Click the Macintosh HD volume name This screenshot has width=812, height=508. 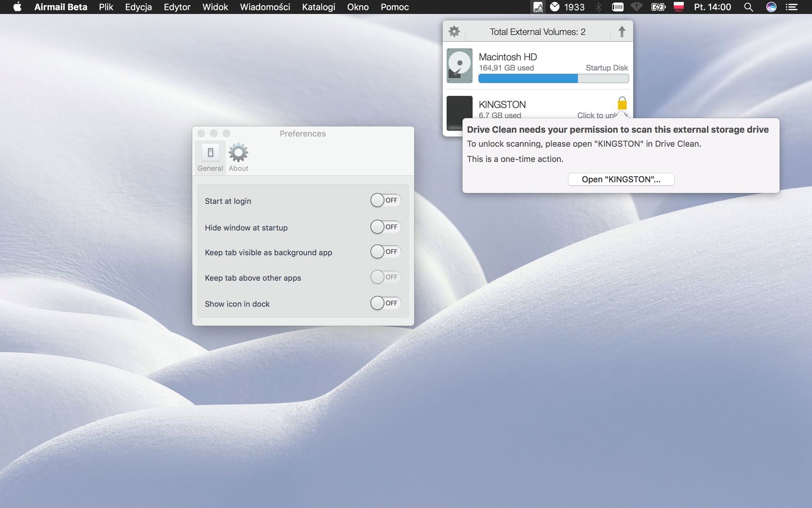tap(508, 57)
